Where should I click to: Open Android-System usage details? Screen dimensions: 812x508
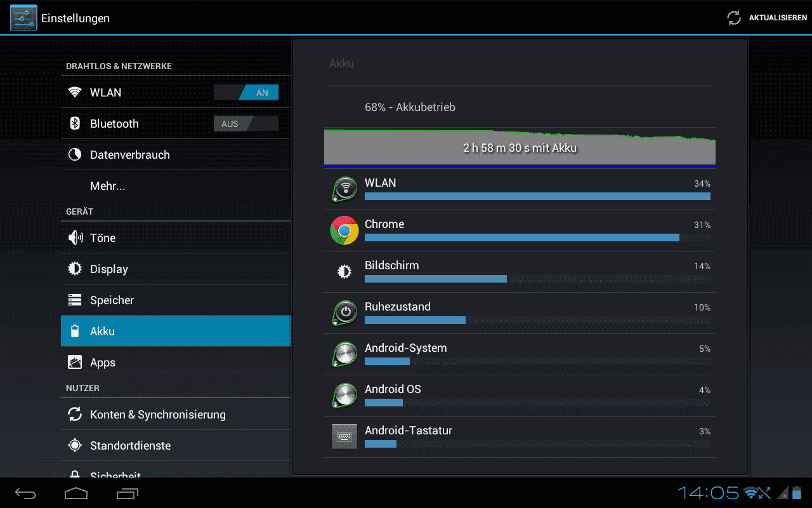pyautogui.click(x=520, y=354)
